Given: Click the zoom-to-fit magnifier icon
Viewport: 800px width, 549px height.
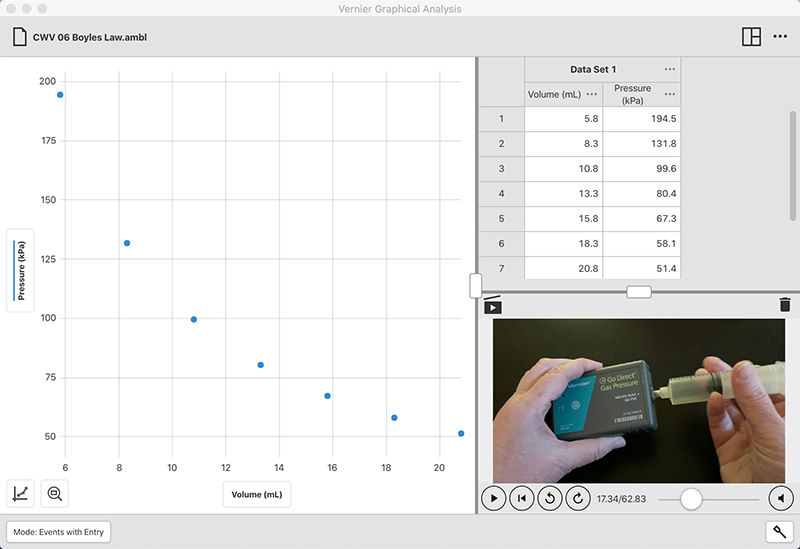Looking at the screenshot, I should (x=55, y=492).
